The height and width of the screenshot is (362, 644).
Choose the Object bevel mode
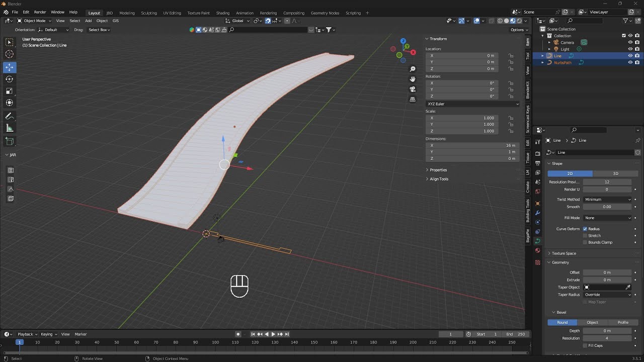(x=592, y=322)
